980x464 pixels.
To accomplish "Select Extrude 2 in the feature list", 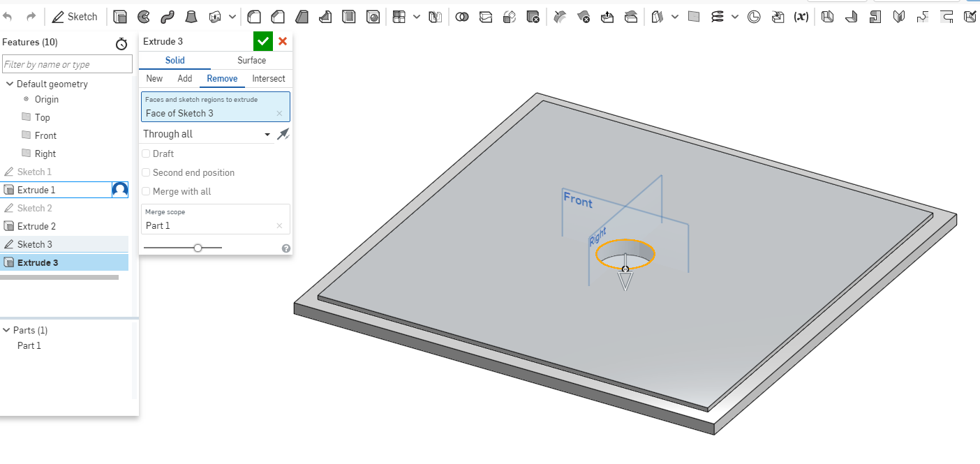I will point(64,226).
